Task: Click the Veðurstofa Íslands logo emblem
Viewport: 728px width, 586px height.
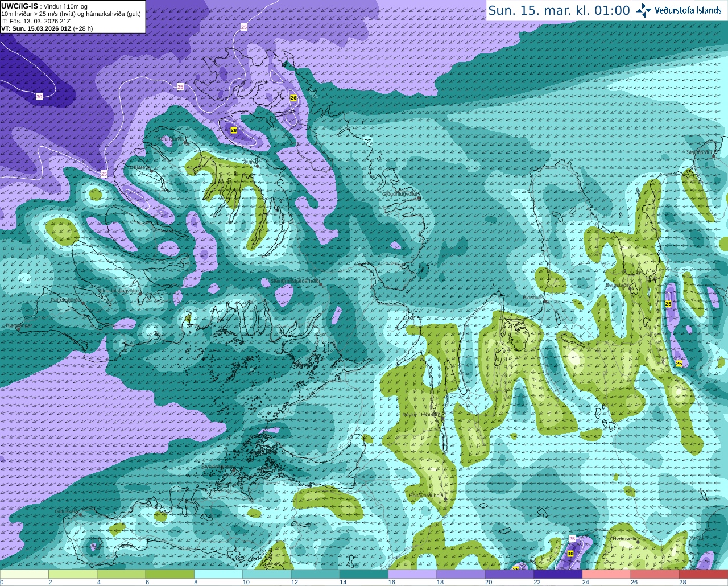Action: pyautogui.click(x=643, y=10)
